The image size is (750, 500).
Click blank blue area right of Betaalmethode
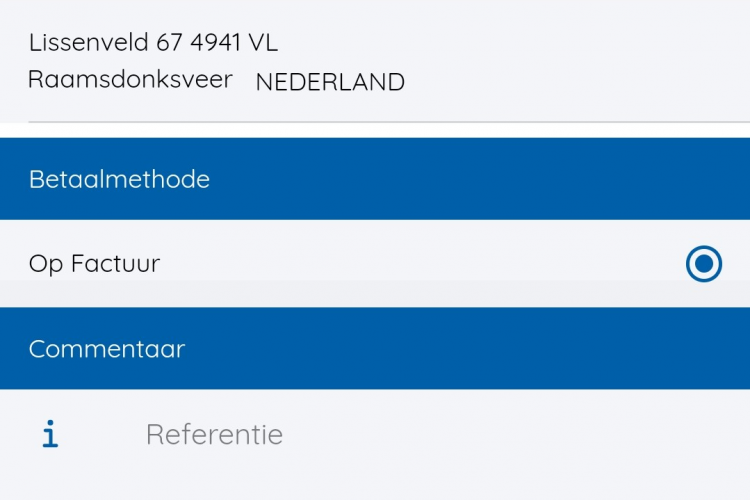click(x=478, y=179)
